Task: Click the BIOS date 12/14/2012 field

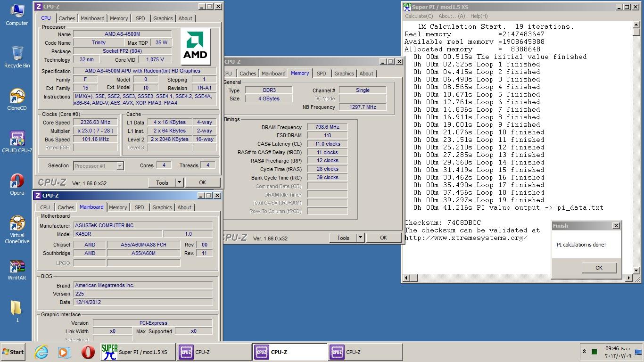Action: click(143, 302)
